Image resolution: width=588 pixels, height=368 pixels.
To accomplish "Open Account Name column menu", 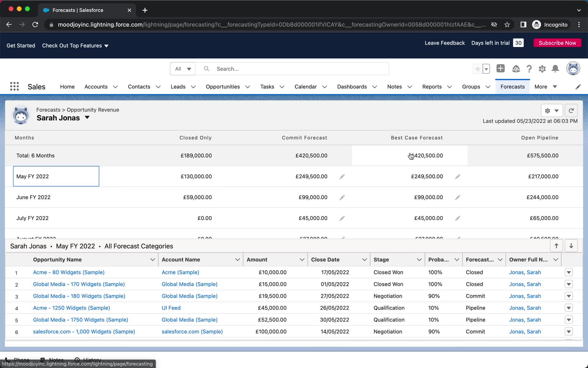I will 237,259.
